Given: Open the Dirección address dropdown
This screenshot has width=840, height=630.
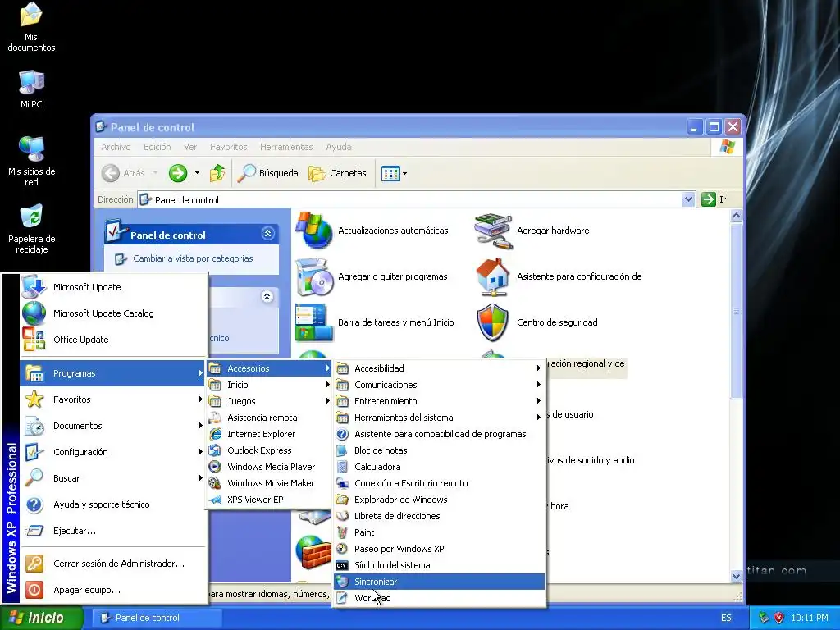Looking at the screenshot, I should pyautogui.click(x=689, y=200).
